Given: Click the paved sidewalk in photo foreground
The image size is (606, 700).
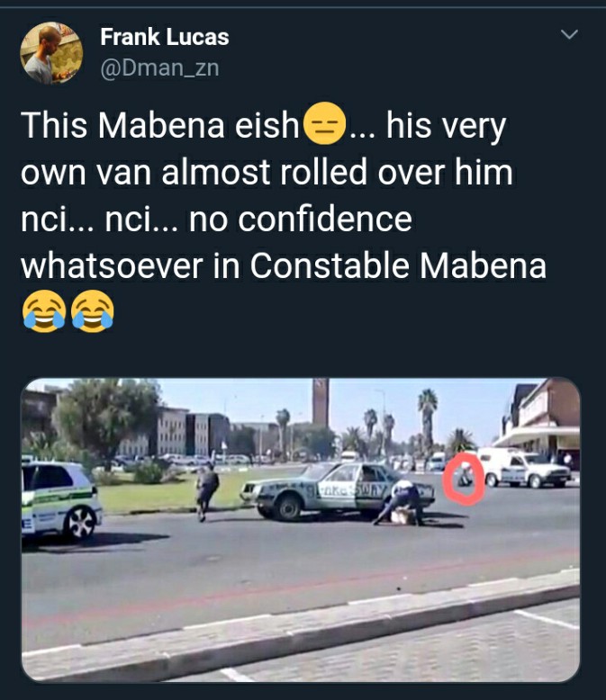Looking at the screenshot, I should [x=301, y=634].
